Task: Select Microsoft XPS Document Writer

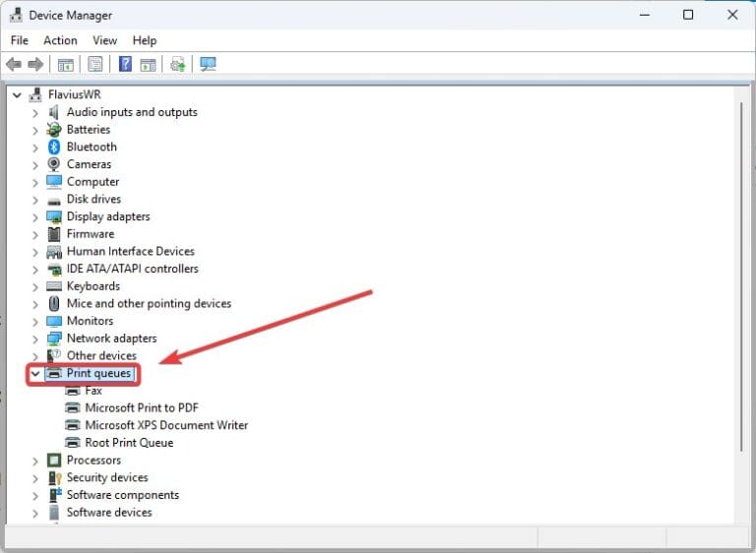Action: 166,425
